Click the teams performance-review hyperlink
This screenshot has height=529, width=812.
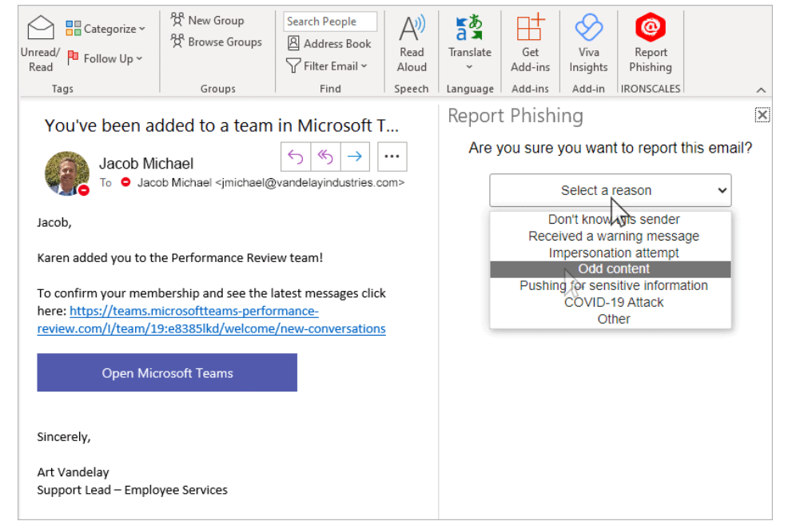[211, 320]
